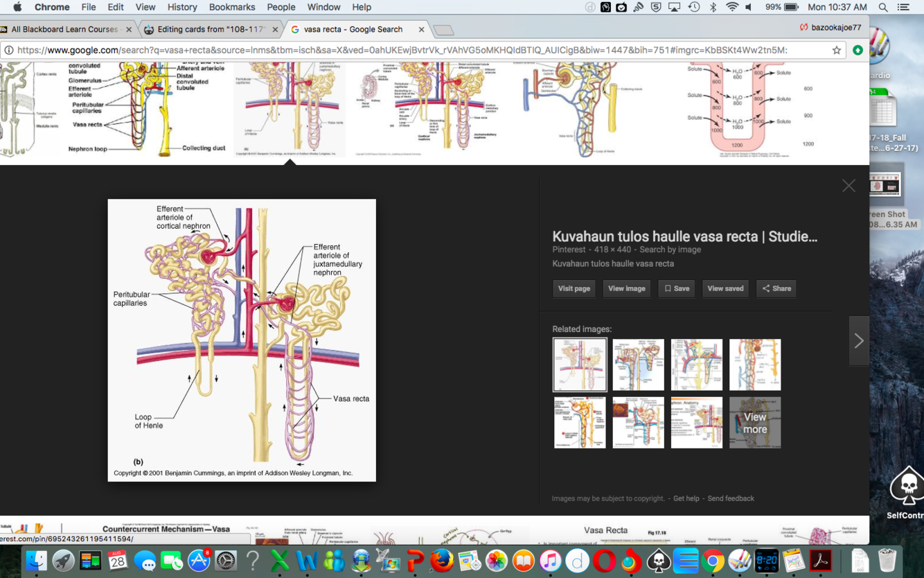
Task: Select solute gradient diagram thumbnail in results
Action: 752,109
